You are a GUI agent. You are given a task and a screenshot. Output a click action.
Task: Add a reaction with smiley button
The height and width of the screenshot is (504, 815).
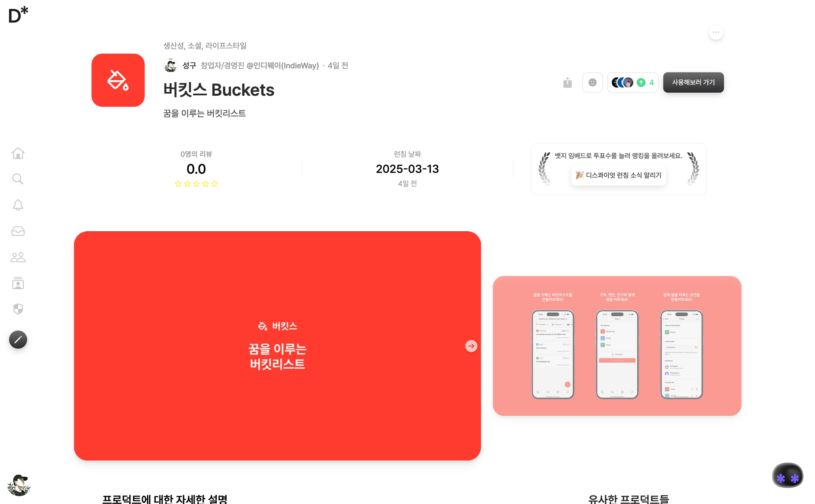point(593,83)
